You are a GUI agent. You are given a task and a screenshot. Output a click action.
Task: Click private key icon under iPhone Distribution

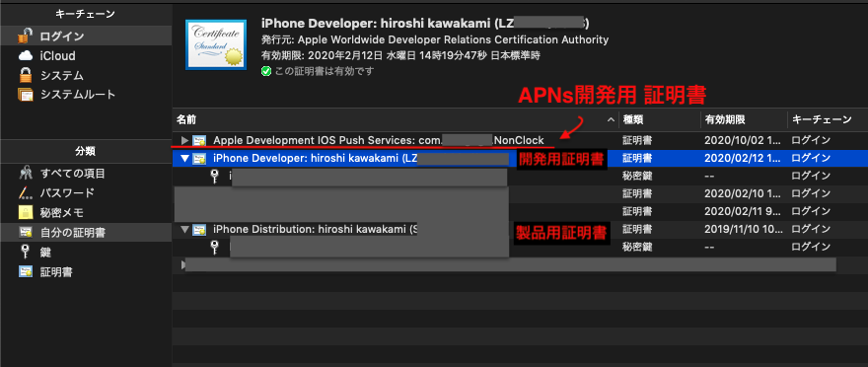point(215,247)
